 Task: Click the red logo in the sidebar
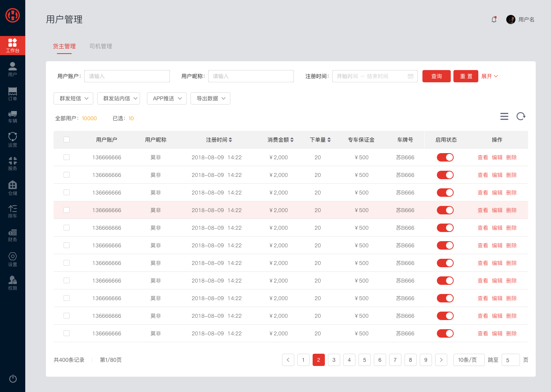coord(13,15)
